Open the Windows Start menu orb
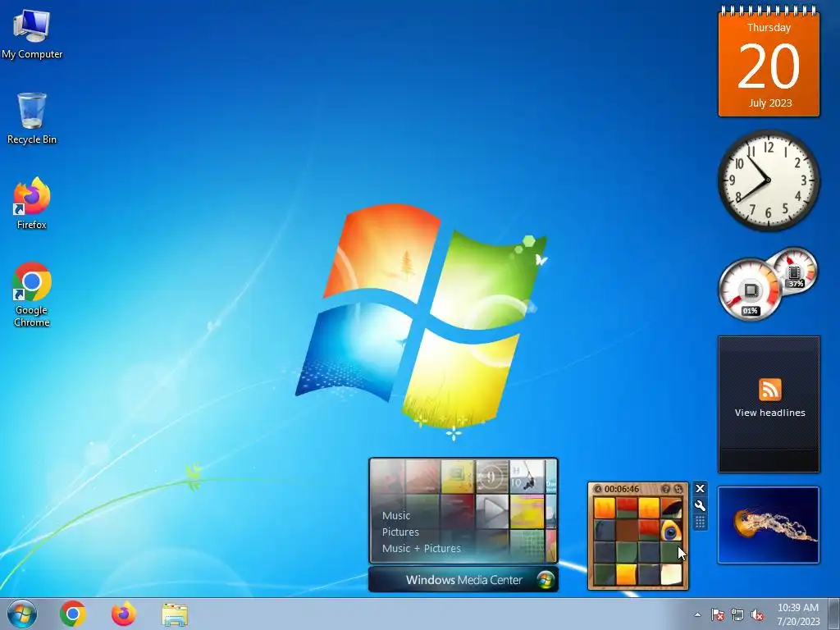 [x=22, y=614]
